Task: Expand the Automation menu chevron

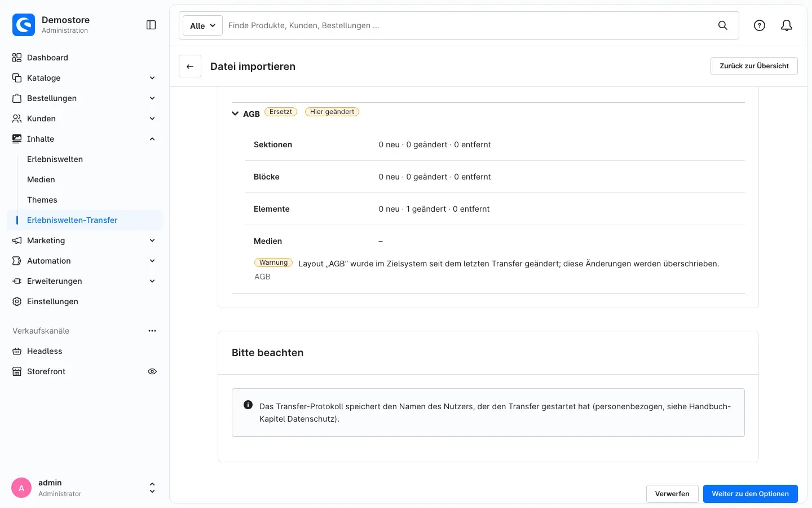Action: (152, 261)
